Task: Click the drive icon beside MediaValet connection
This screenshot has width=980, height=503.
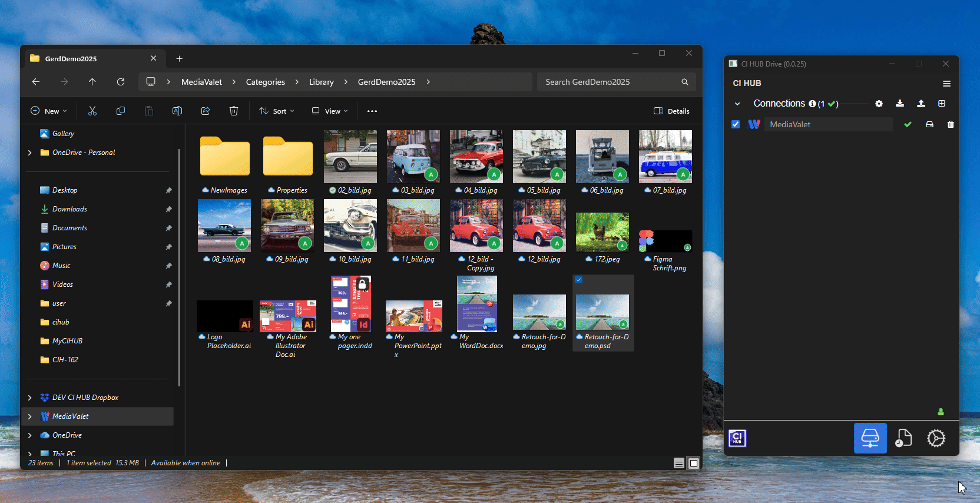Action: [x=929, y=124]
